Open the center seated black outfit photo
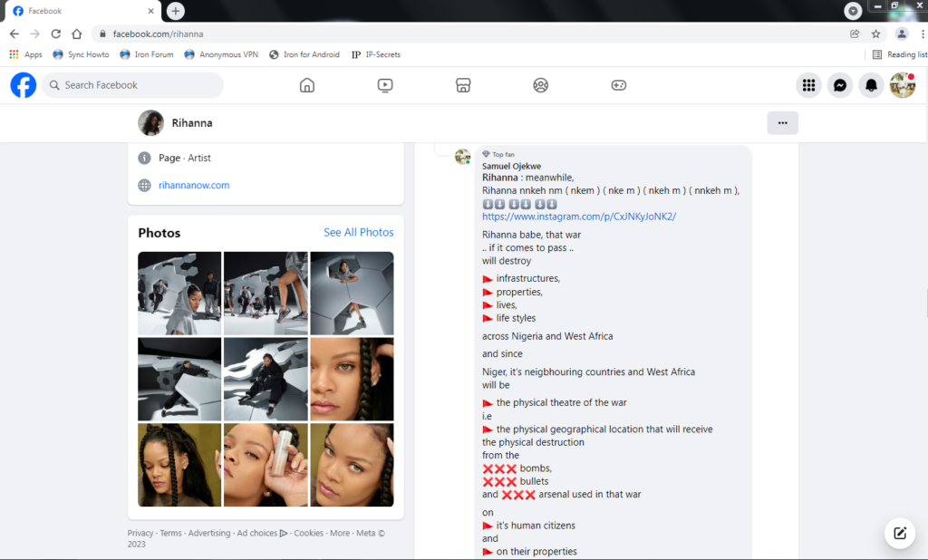 coord(266,380)
